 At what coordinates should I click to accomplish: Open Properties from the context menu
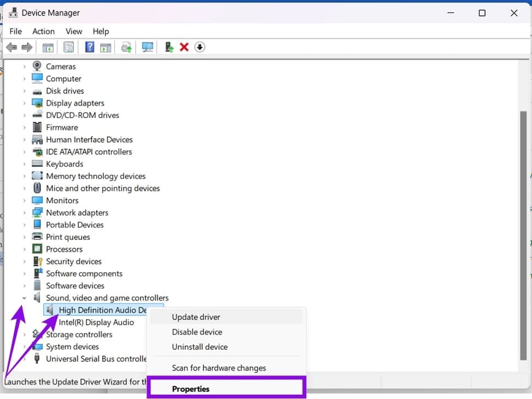[226, 389]
